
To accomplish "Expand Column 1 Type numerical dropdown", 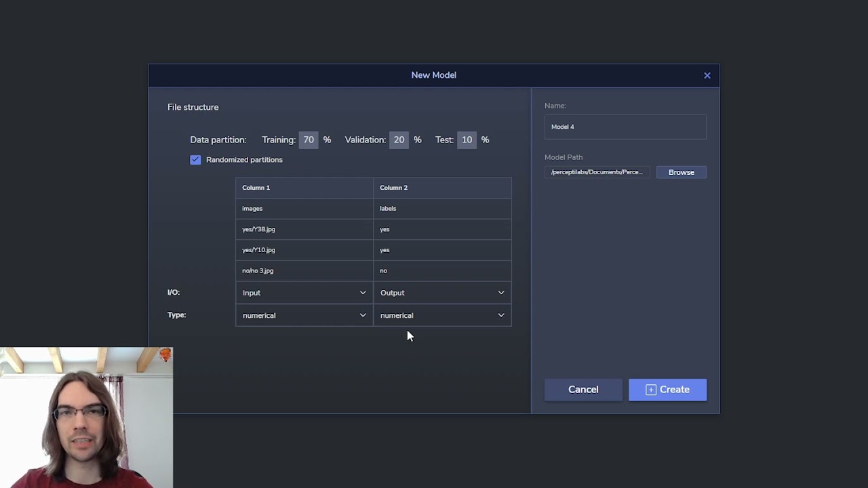I will tap(304, 315).
